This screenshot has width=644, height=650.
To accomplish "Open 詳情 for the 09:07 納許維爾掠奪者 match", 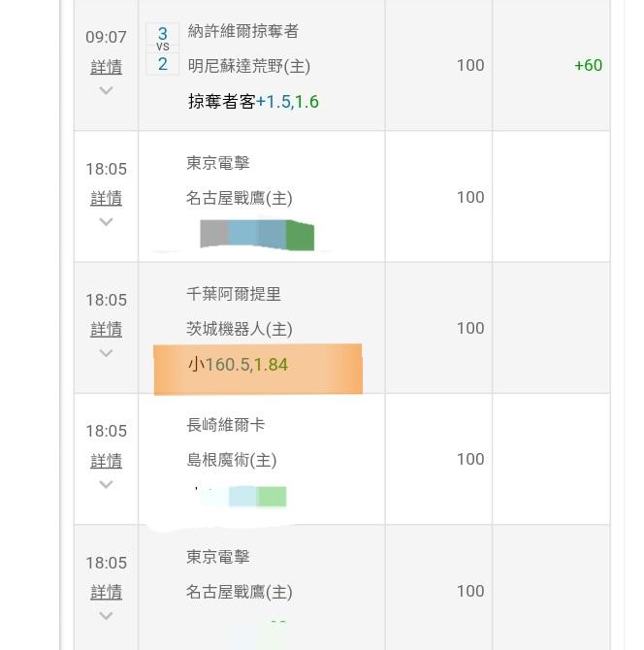I will pos(106,67).
